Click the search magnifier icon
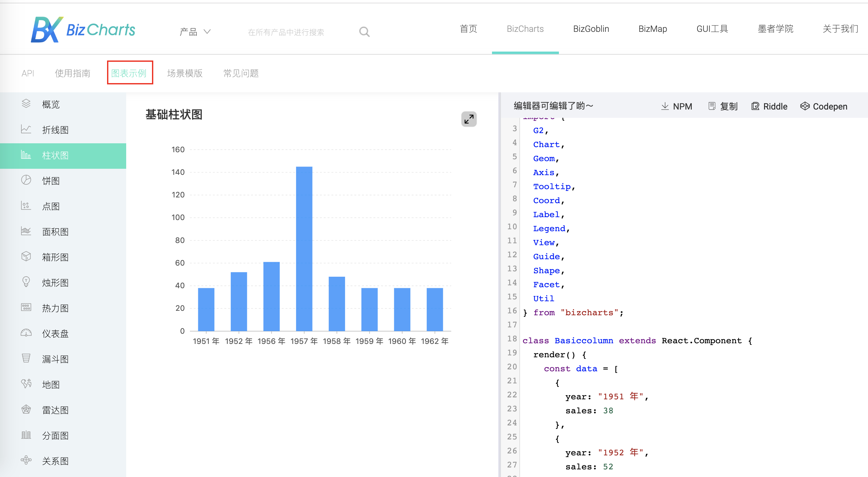 (x=364, y=31)
